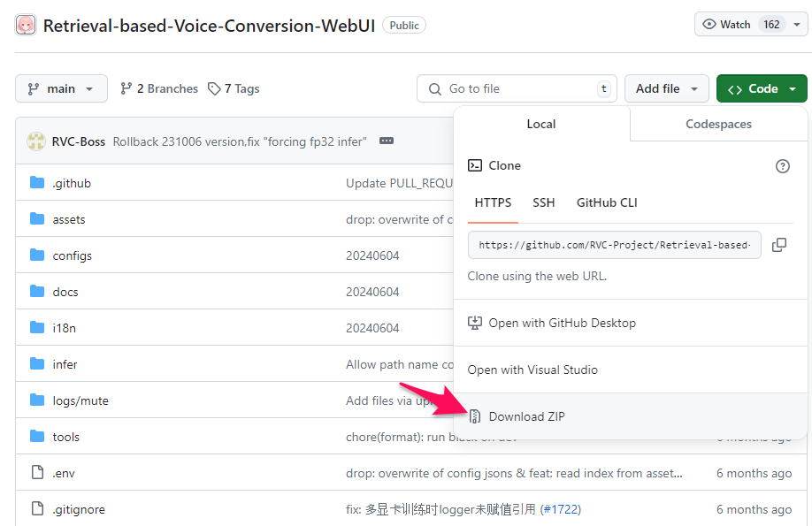Click the folder icon beside i18n

click(x=37, y=327)
